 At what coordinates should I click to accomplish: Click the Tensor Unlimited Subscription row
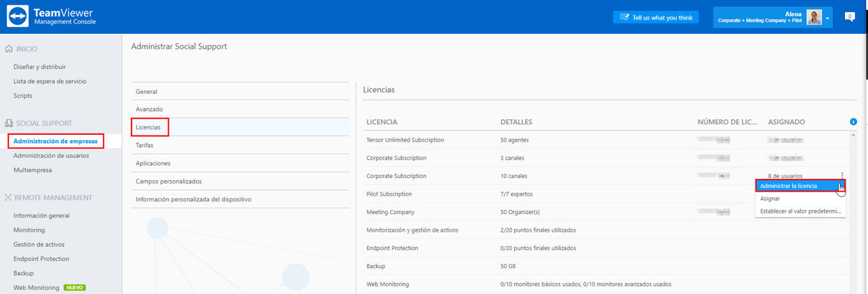[606, 140]
